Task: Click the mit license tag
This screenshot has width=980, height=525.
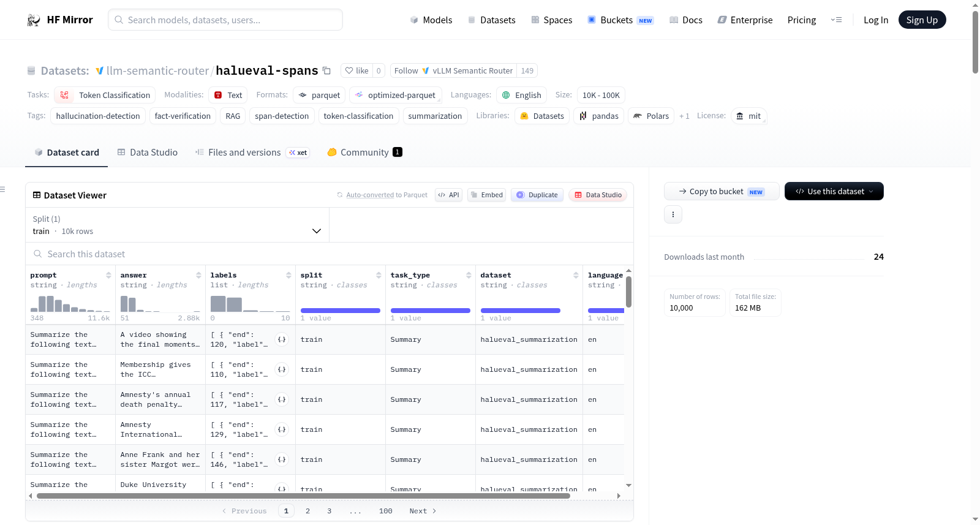Action: click(x=748, y=116)
